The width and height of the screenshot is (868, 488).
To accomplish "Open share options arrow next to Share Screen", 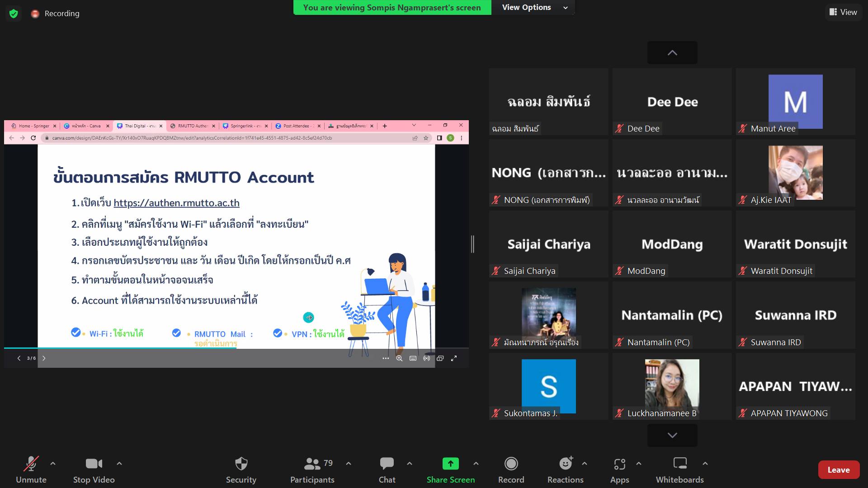I will click(476, 463).
